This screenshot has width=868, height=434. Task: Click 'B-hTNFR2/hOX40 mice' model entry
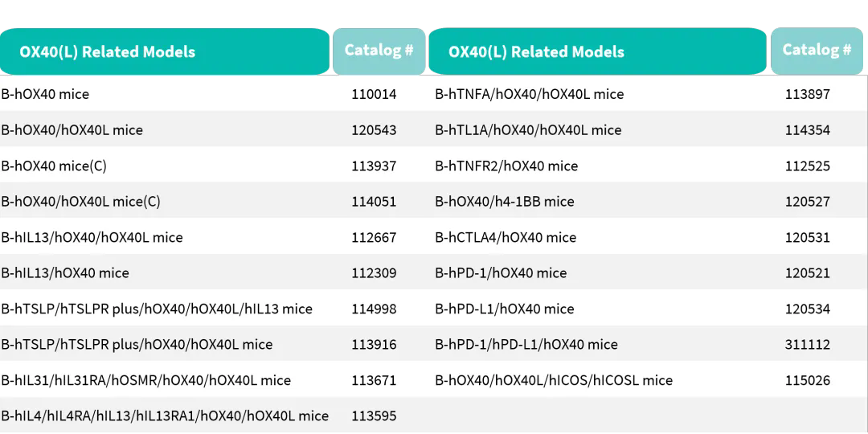506,166
